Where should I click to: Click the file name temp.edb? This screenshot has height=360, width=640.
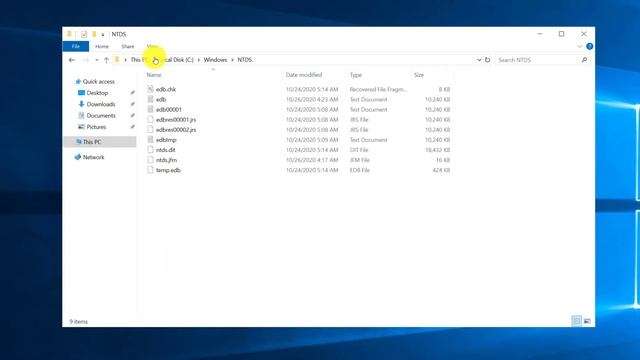click(168, 170)
